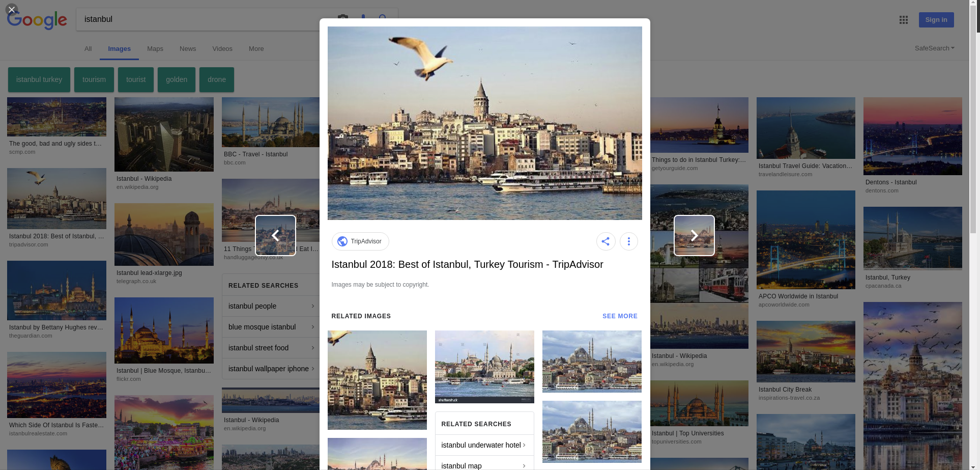980x470 pixels.
Task: Click tripadvisor.com source text under thumbnail
Action: [28, 245]
